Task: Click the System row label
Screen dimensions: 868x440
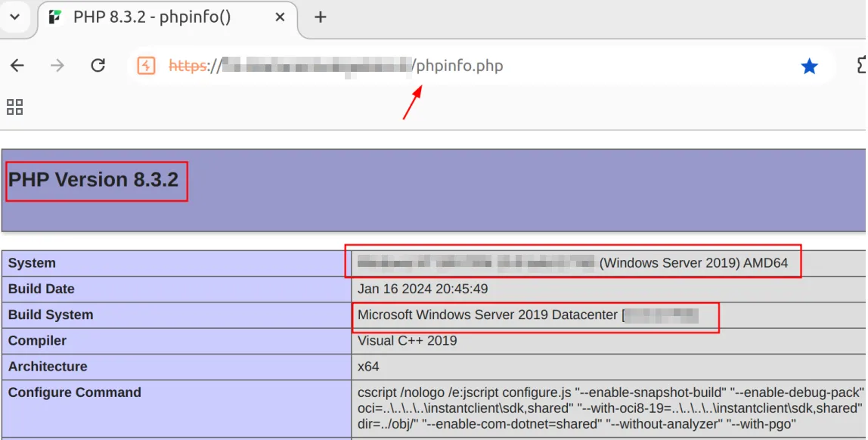Action: click(x=32, y=262)
